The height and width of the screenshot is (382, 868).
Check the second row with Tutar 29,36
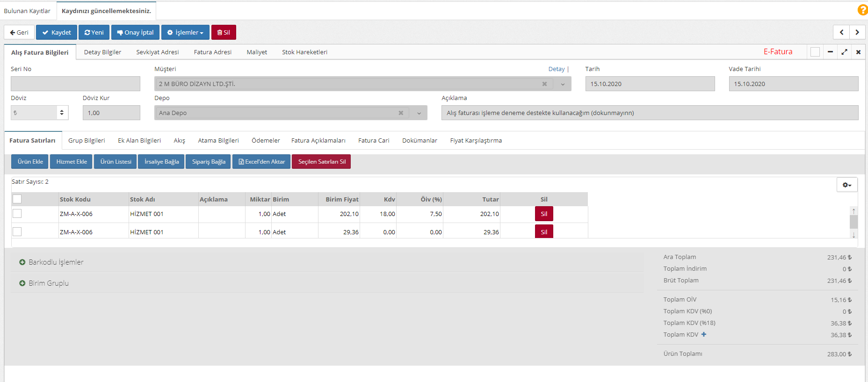[17, 232]
